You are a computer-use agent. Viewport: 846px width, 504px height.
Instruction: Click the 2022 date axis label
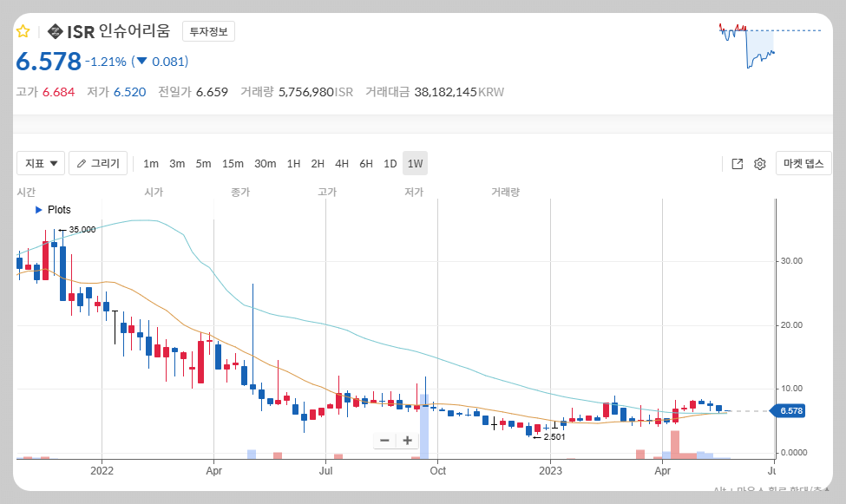[102, 470]
